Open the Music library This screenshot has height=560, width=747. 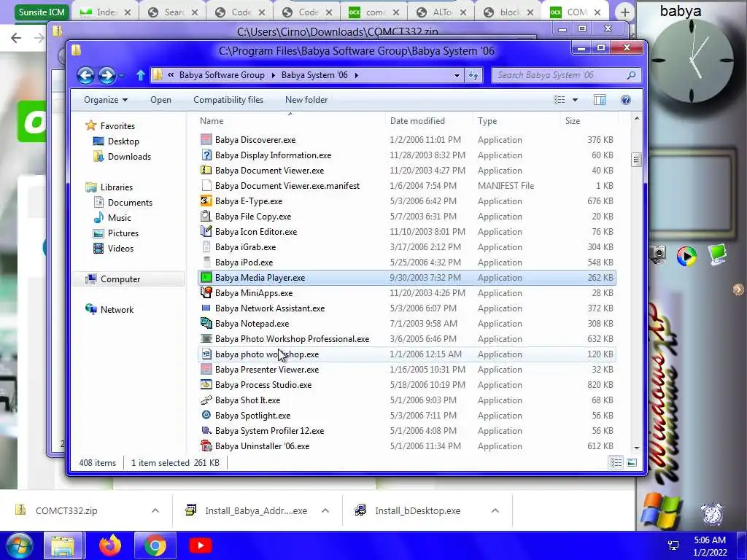[x=119, y=217]
